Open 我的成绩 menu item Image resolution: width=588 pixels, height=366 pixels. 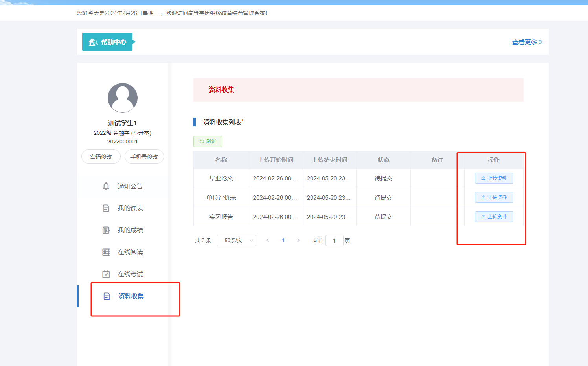click(130, 230)
